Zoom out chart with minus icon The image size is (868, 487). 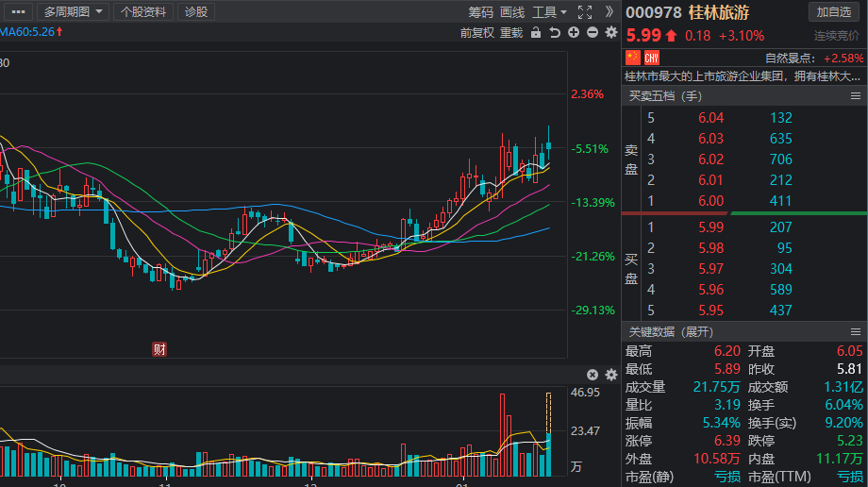pos(593,33)
